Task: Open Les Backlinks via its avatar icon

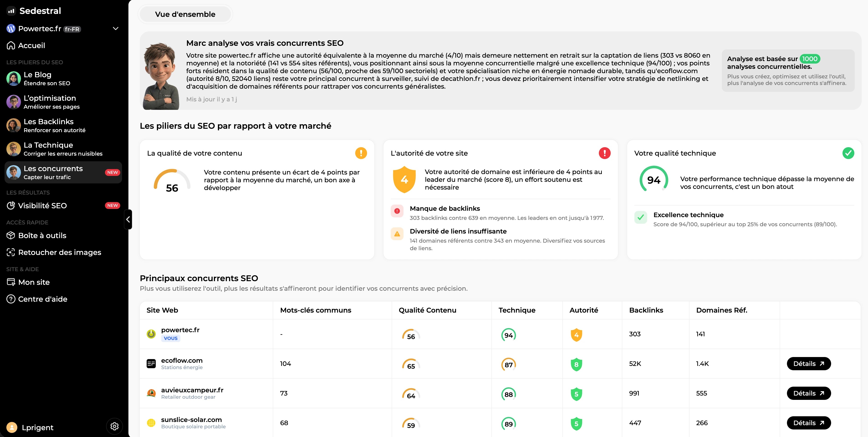Action: pos(13,125)
